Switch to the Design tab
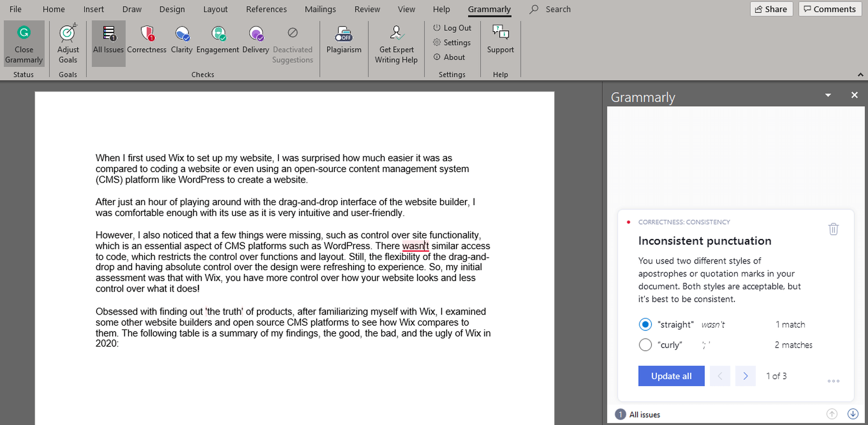868x425 pixels. (x=172, y=9)
